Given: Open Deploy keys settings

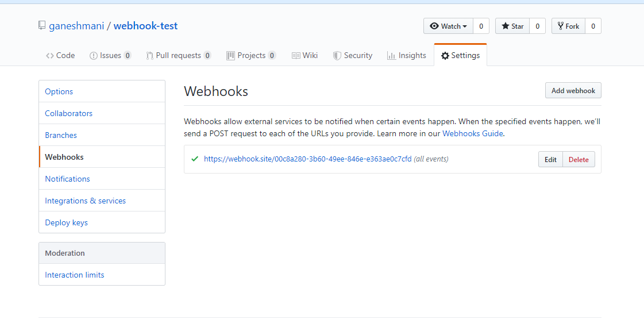Looking at the screenshot, I should 67,222.
